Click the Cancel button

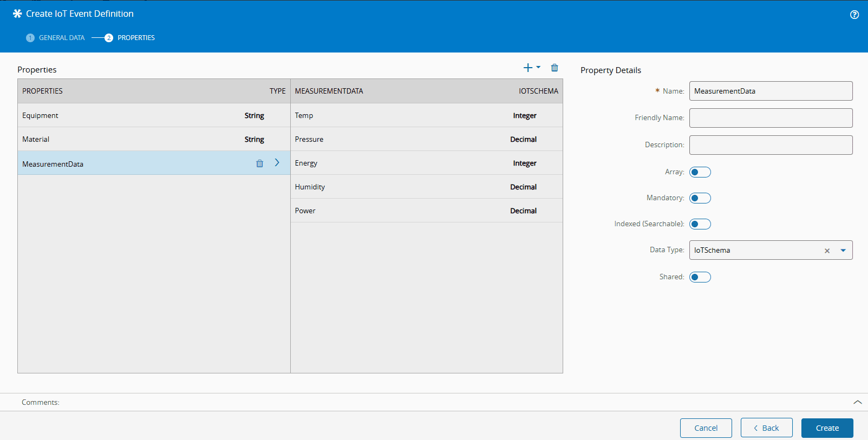click(x=706, y=428)
